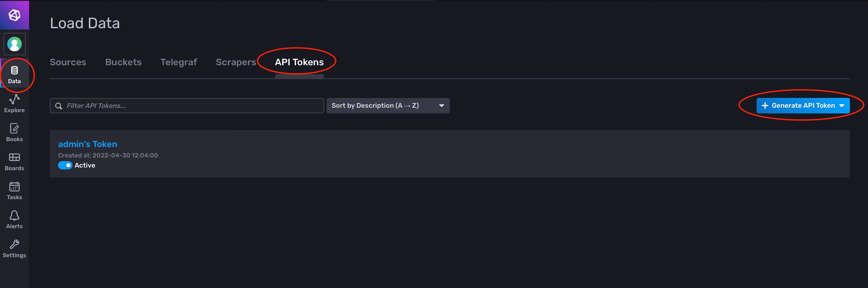Click the Generate API Token button
868x288 pixels.
pyautogui.click(x=803, y=106)
